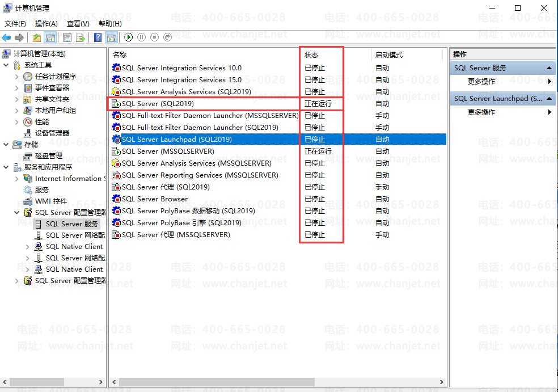
Task: Select 设备管理器 in the tree
Action: (x=52, y=133)
